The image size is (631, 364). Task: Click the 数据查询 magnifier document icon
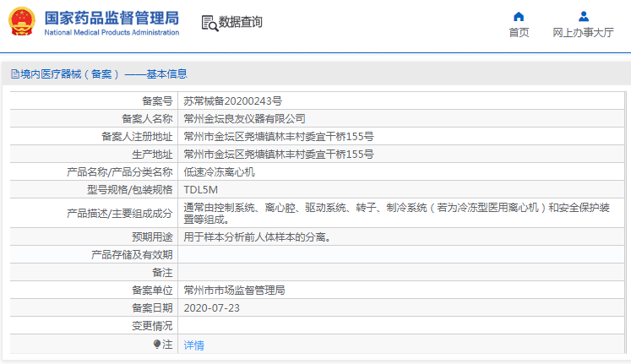209,23
